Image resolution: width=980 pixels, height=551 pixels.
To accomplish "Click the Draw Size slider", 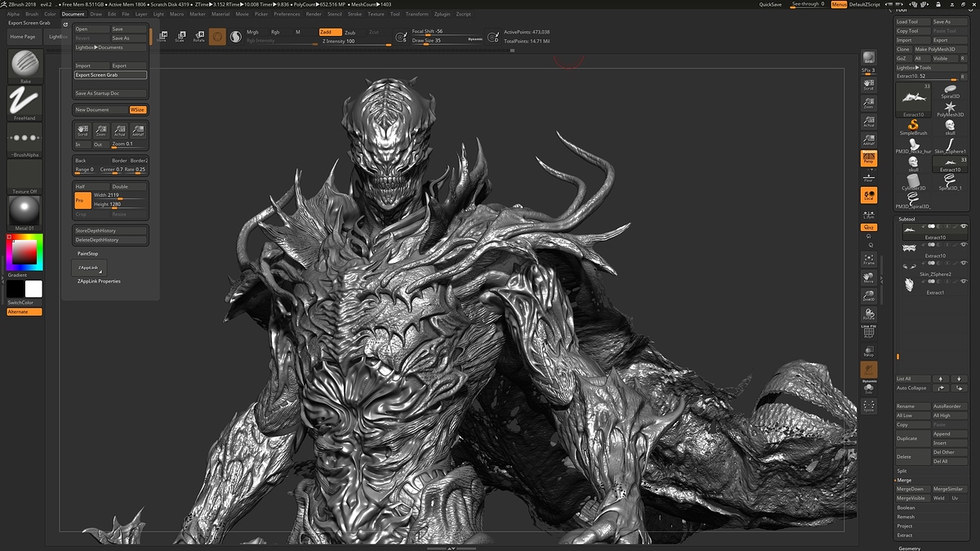I will [448, 40].
